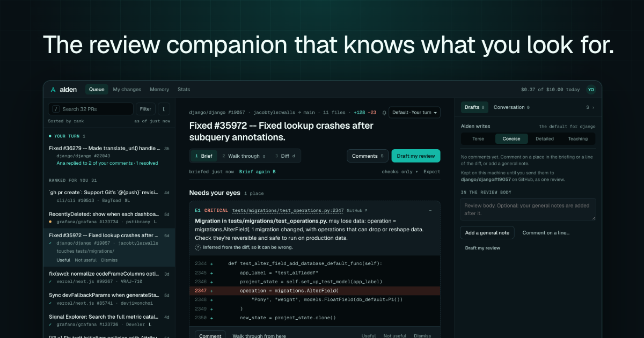Open the Filter button
Image resolution: width=644 pixels, height=338 pixels.
[145, 109]
